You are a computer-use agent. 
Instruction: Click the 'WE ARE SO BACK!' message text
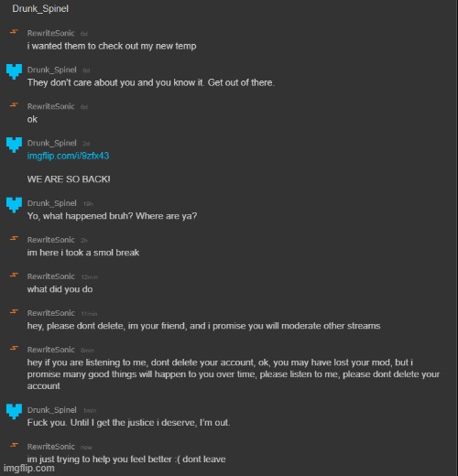[x=69, y=179]
